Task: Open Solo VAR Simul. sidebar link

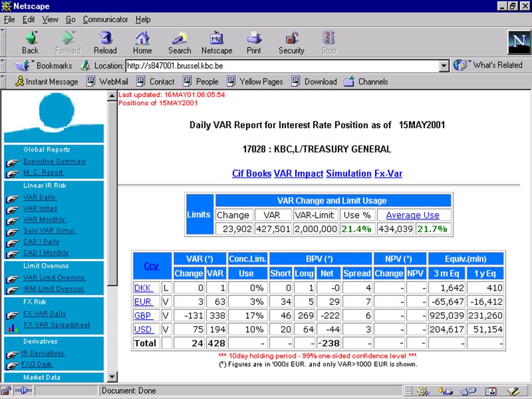Action: click(x=50, y=231)
